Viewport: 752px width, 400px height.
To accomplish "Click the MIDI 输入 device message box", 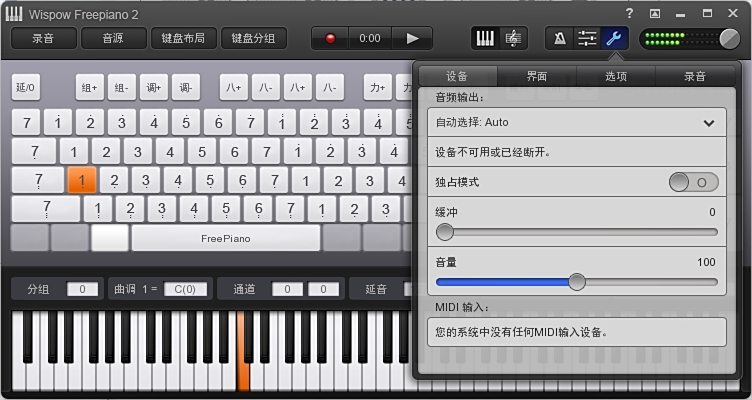I will (576, 332).
